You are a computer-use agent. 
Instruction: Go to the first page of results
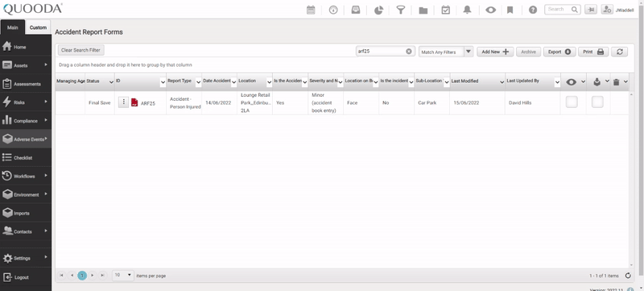(61, 276)
